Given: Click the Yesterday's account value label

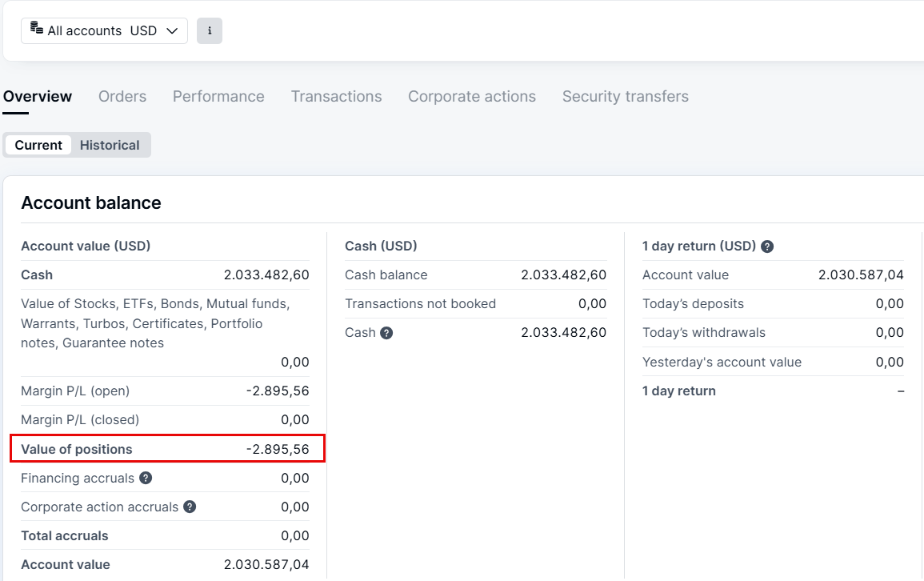Looking at the screenshot, I should pos(722,362).
